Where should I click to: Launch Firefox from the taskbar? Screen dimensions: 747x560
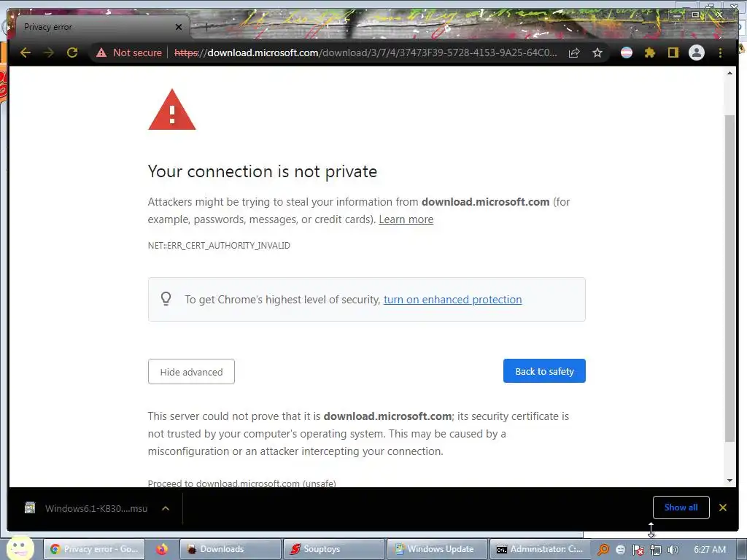pos(162,549)
